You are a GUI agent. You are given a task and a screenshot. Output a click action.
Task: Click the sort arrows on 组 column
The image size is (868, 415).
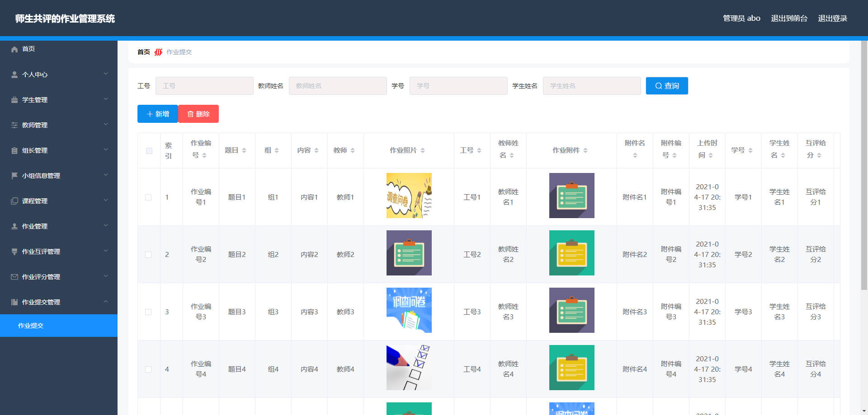277,150
